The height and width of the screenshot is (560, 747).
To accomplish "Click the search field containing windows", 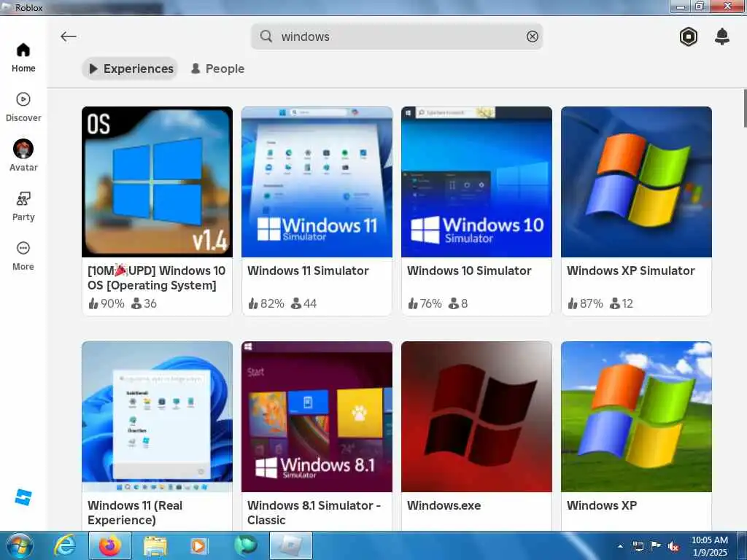I will pyautogui.click(x=397, y=36).
